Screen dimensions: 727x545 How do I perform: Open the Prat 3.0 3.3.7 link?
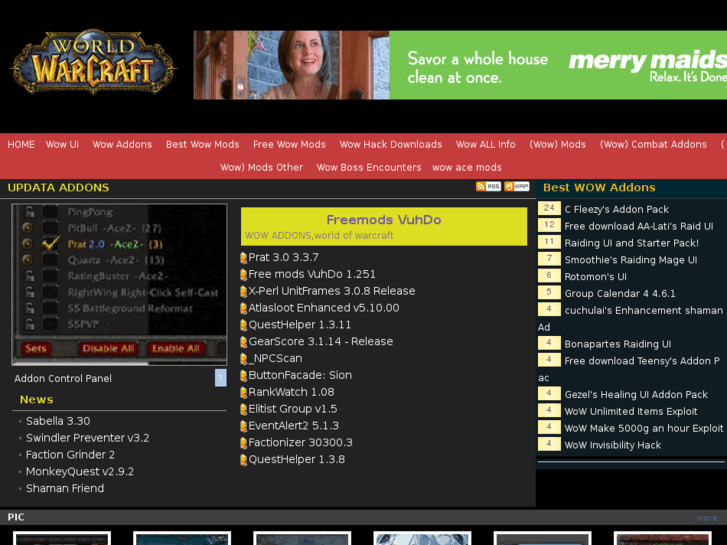[283, 257]
